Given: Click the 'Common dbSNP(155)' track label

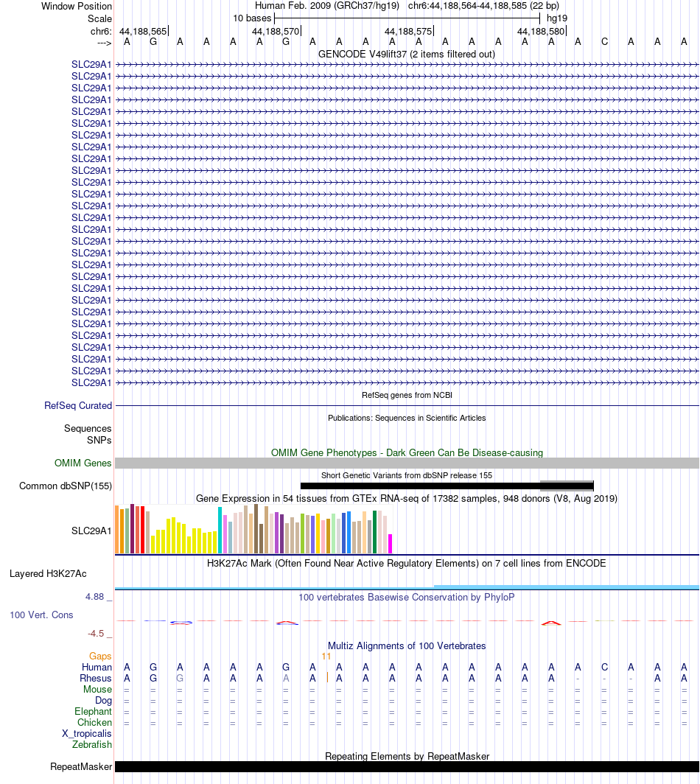Looking at the screenshot, I should point(66,486).
